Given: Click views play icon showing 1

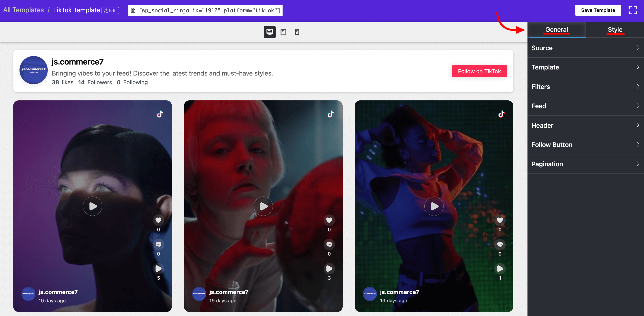Looking at the screenshot, I should tap(500, 268).
